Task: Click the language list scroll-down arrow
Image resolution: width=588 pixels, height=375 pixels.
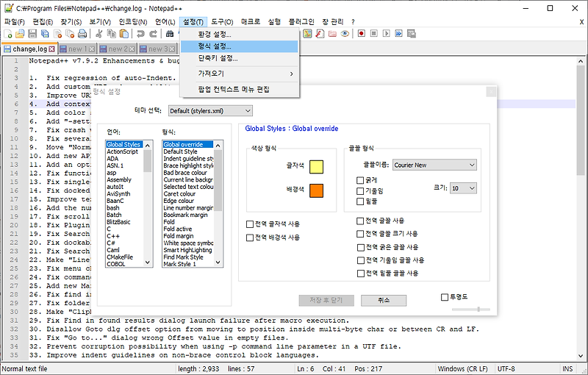Action: click(x=148, y=262)
